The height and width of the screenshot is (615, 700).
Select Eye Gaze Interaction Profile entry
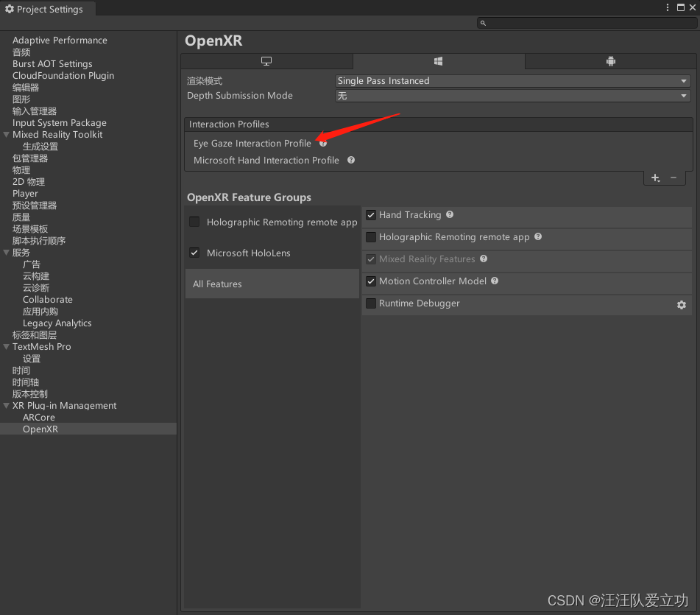252,144
